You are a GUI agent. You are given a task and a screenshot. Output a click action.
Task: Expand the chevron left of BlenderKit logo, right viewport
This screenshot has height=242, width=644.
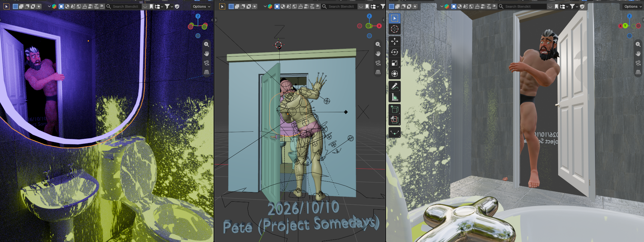point(442,6)
